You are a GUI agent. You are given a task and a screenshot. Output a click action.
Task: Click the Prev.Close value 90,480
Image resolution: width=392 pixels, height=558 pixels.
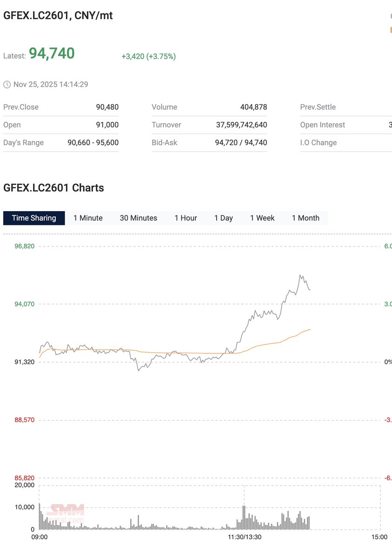point(107,107)
